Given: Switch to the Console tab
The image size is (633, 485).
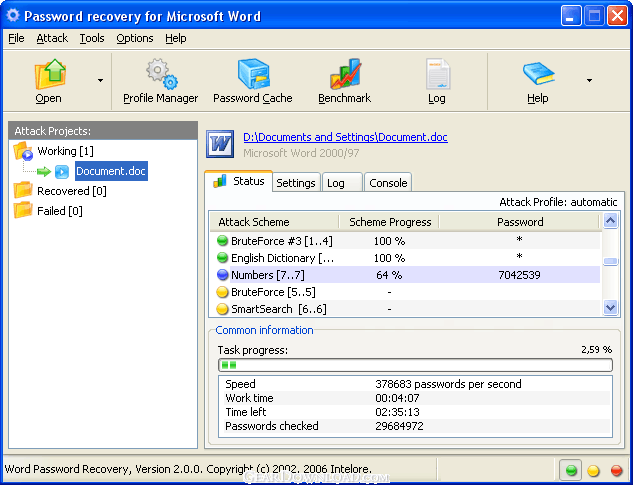Looking at the screenshot, I should click(388, 183).
